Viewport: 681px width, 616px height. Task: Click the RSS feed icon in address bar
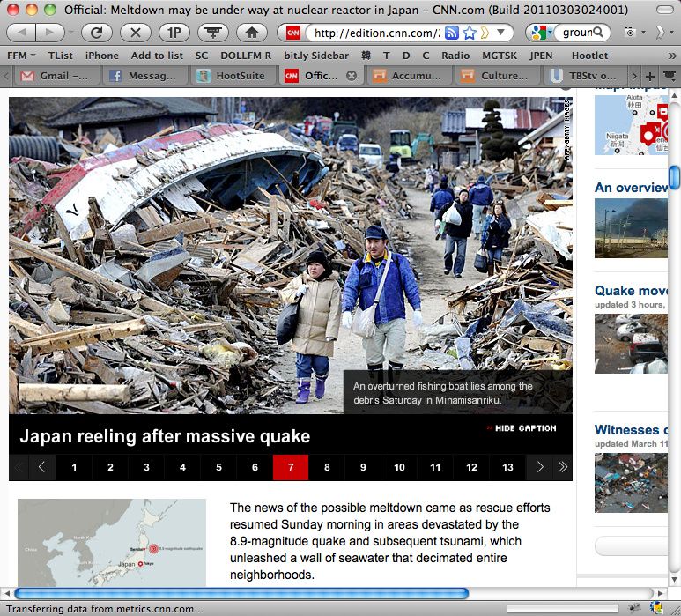[x=452, y=33]
